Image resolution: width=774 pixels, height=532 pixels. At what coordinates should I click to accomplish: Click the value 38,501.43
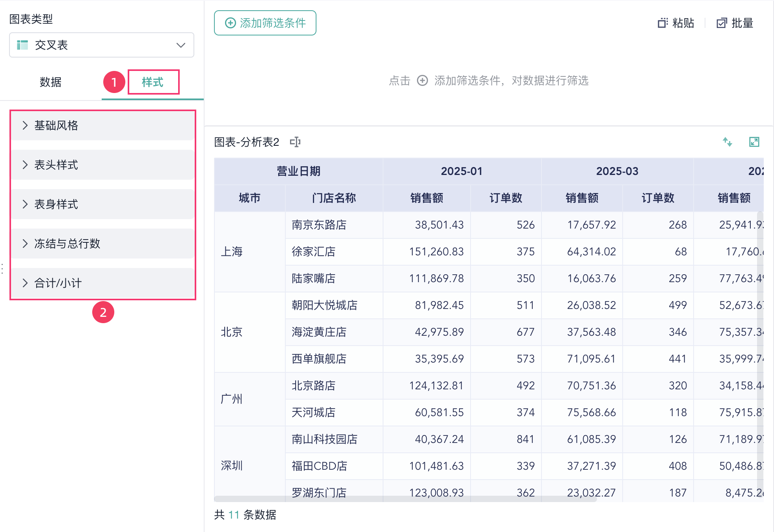(x=439, y=225)
